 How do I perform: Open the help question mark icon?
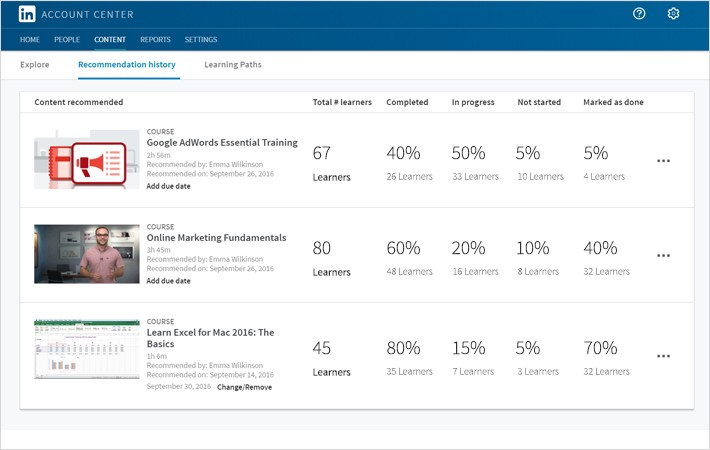pos(640,14)
